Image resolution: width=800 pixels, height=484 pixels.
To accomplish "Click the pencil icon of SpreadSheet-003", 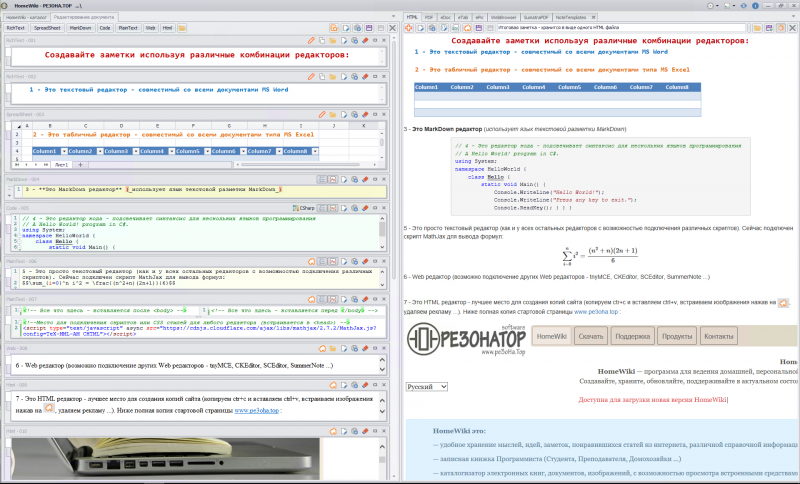I will [322, 114].
